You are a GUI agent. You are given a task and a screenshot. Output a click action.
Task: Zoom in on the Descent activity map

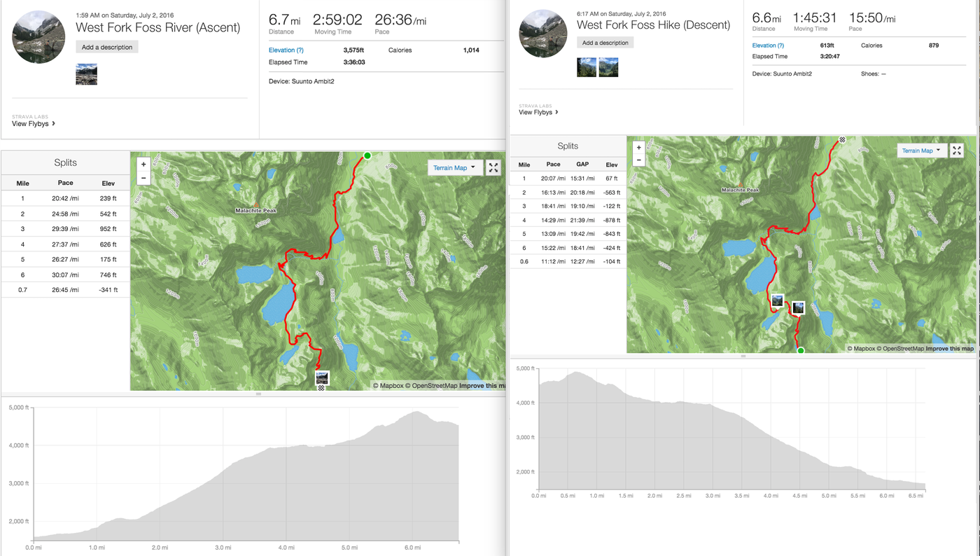click(x=638, y=148)
